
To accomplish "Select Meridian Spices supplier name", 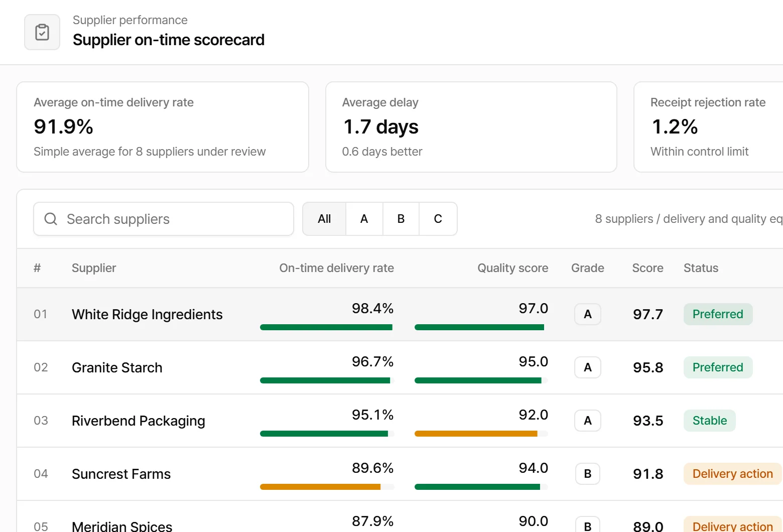I will [x=122, y=526].
